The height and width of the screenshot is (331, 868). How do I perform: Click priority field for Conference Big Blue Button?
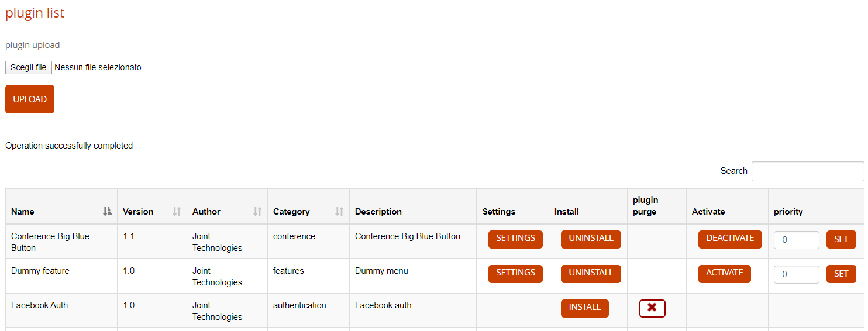point(796,240)
